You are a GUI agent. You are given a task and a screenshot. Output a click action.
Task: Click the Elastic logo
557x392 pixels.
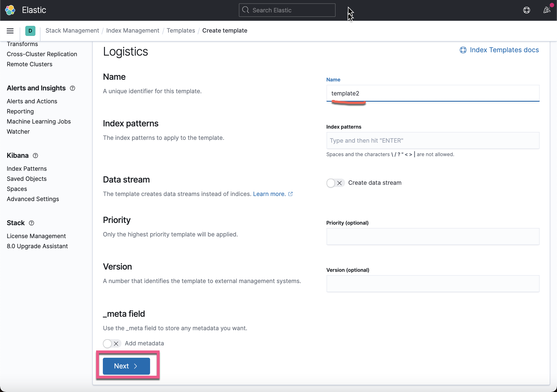tap(10, 10)
